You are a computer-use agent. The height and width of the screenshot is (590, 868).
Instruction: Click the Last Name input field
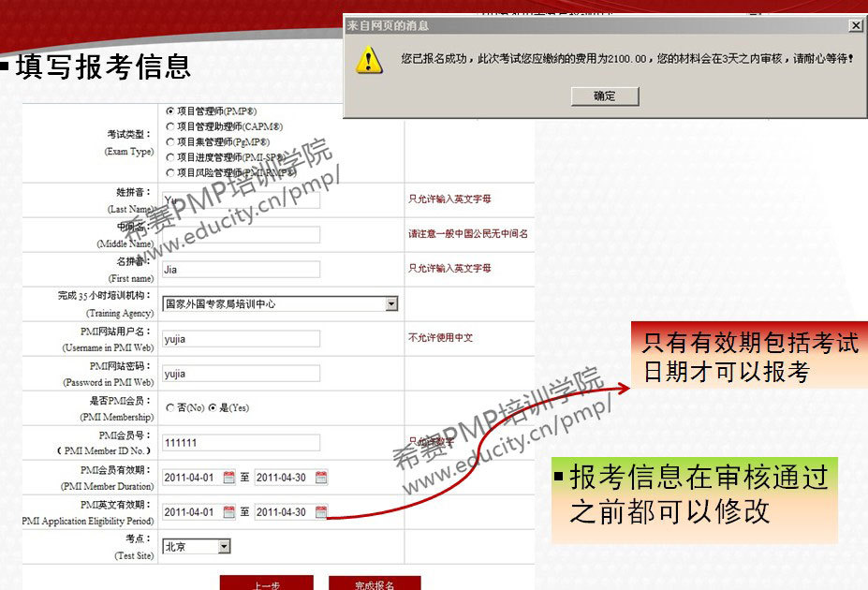[x=241, y=199]
